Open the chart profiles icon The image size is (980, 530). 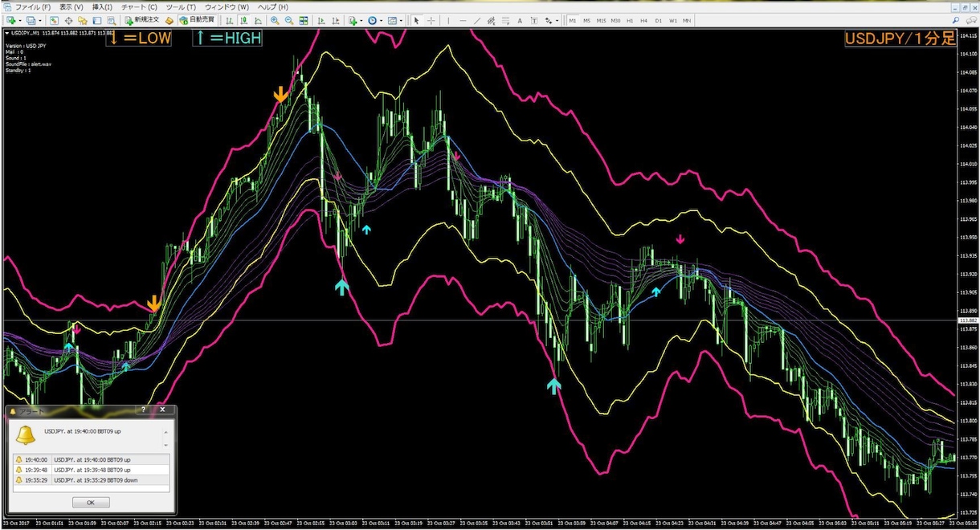coord(31,20)
